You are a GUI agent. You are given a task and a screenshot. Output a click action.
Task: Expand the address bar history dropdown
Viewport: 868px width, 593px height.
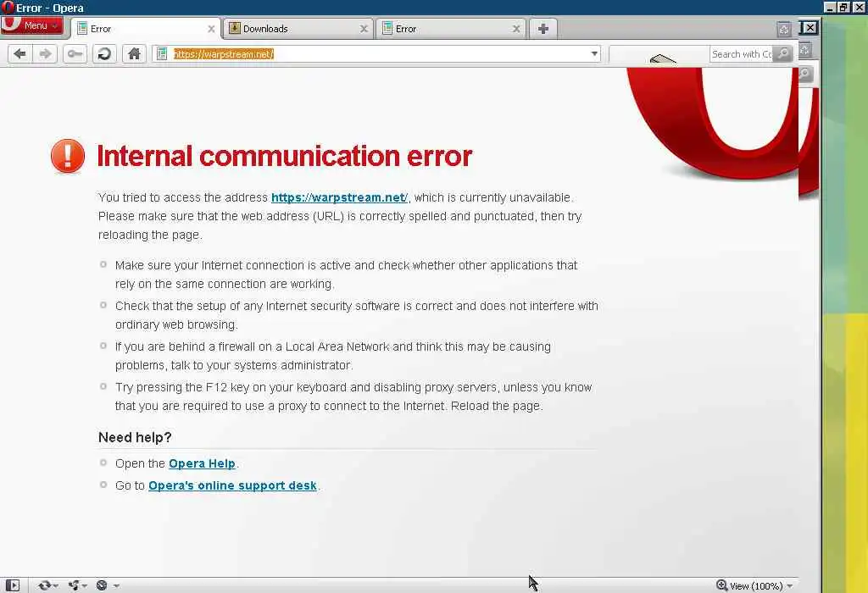pyautogui.click(x=594, y=53)
